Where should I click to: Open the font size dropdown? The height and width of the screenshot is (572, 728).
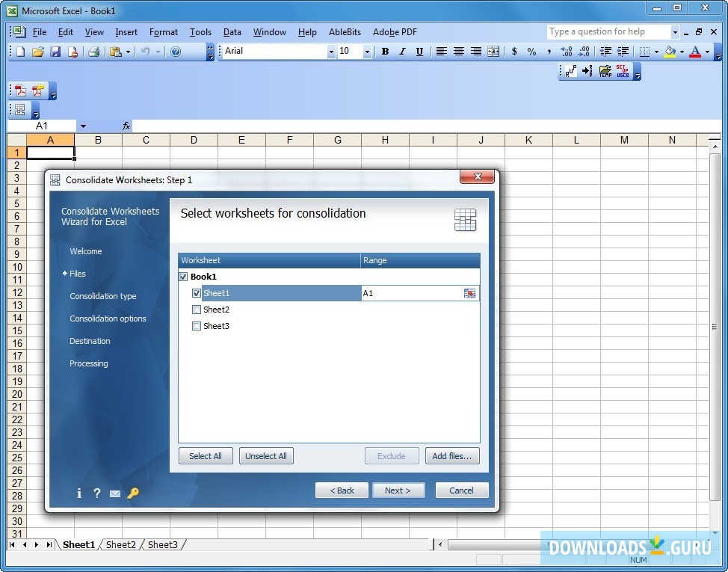pyautogui.click(x=367, y=52)
